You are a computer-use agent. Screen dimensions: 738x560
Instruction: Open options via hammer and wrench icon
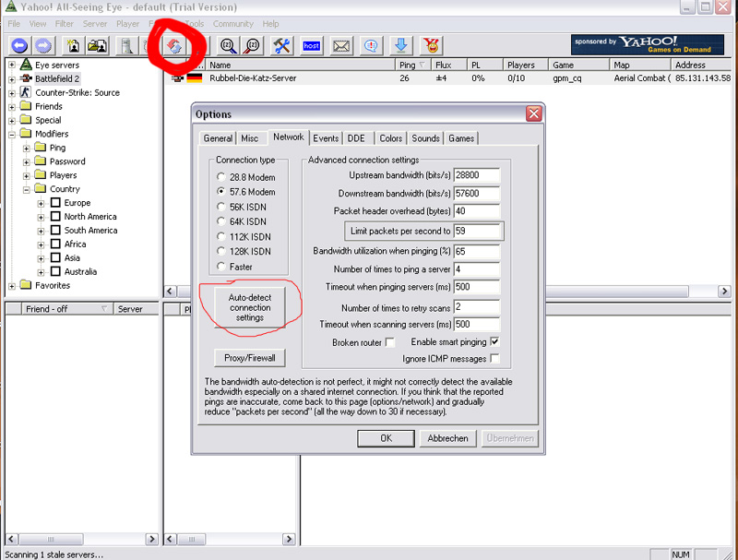coord(282,45)
